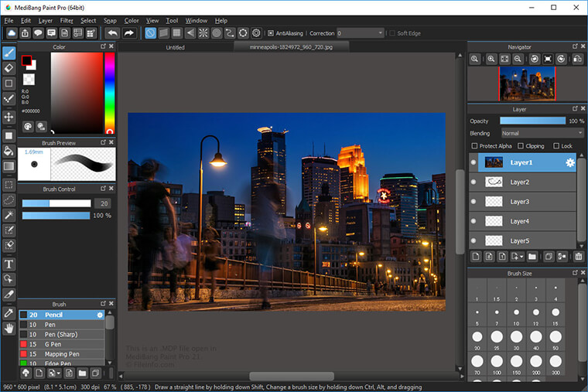Pick the Bucket fill tool

[9, 150]
